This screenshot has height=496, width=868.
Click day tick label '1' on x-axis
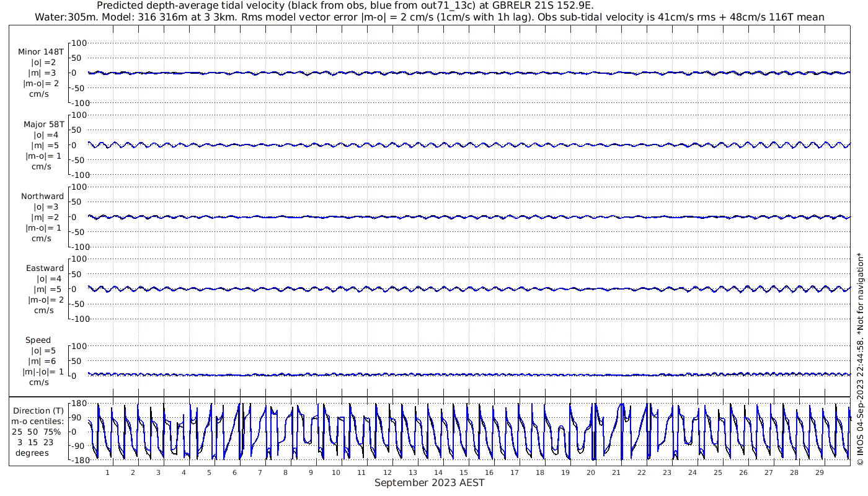tap(108, 472)
